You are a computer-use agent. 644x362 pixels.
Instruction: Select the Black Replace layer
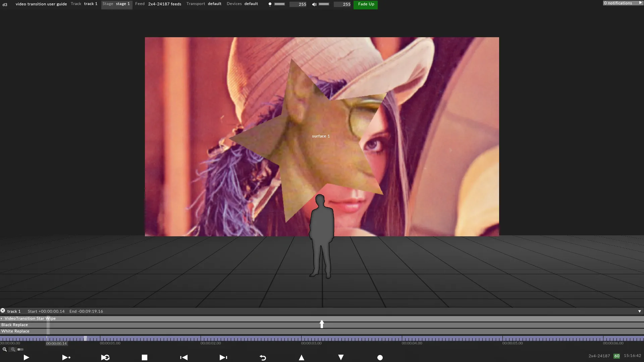(x=15, y=325)
